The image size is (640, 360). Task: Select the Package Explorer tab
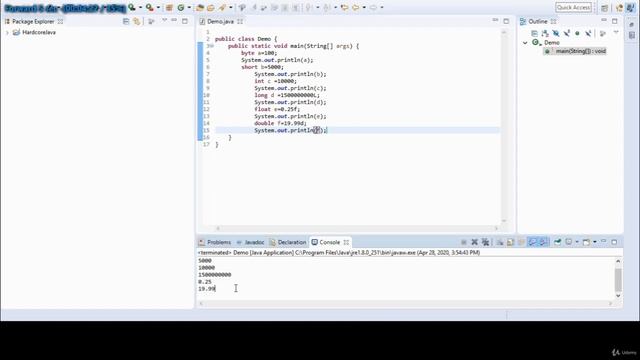click(x=33, y=21)
